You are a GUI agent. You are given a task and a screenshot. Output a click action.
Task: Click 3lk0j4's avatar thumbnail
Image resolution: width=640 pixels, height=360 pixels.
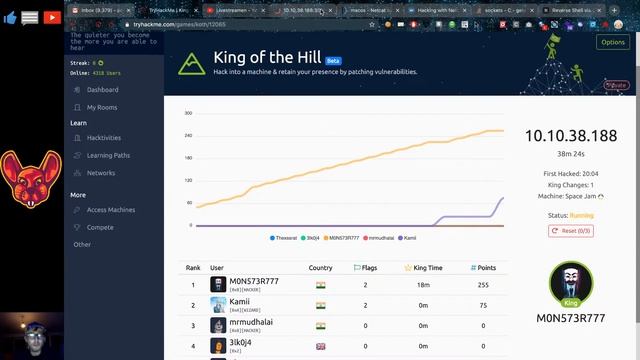[218, 346]
